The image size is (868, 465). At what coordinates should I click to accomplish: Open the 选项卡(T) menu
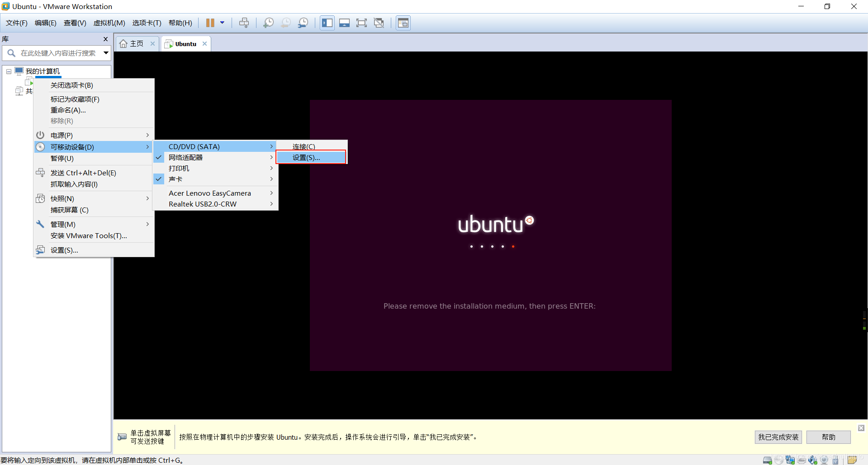pyautogui.click(x=147, y=23)
